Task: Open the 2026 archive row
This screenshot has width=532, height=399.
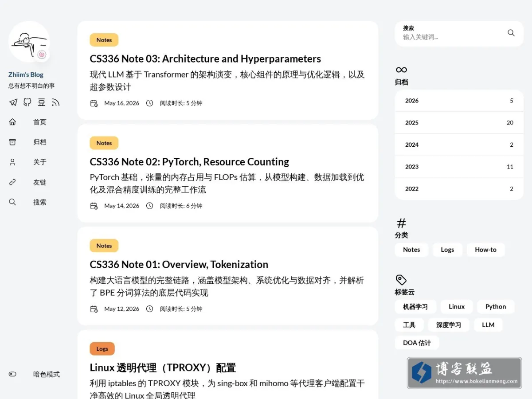Action: coord(459,101)
